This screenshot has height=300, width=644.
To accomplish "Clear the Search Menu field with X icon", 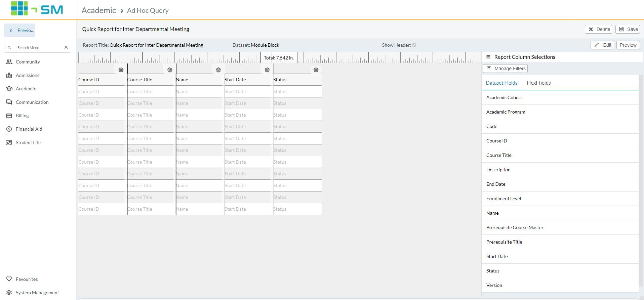I will click(66, 47).
